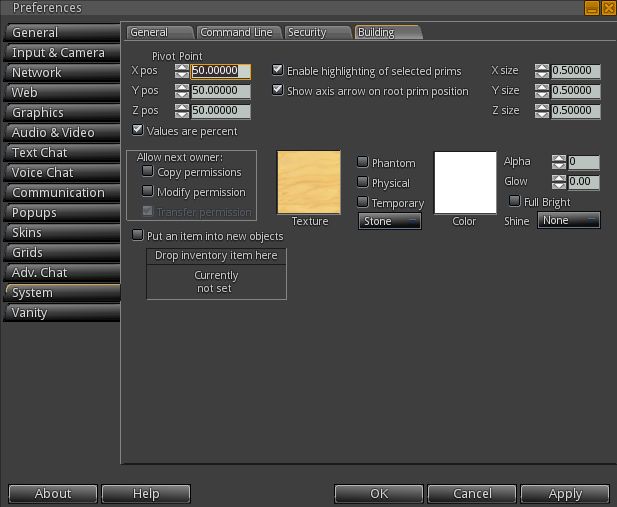Click the Y pos input field
The image size is (617, 507).
pyautogui.click(x=221, y=90)
